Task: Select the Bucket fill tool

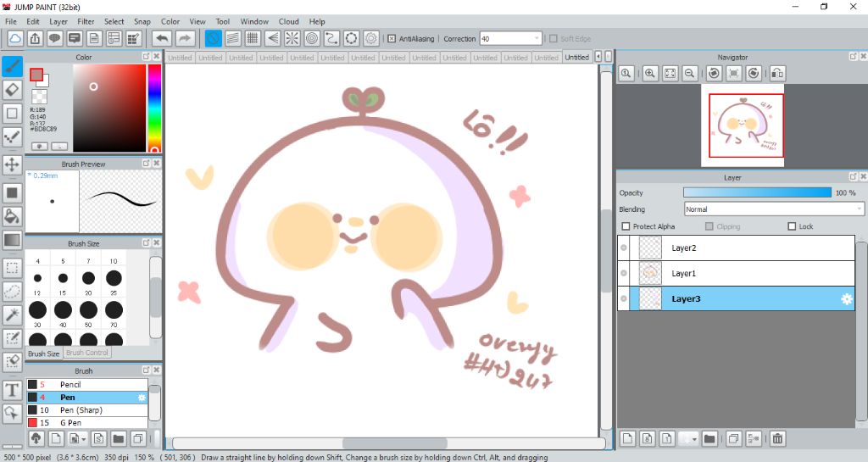Action: pyautogui.click(x=12, y=216)
